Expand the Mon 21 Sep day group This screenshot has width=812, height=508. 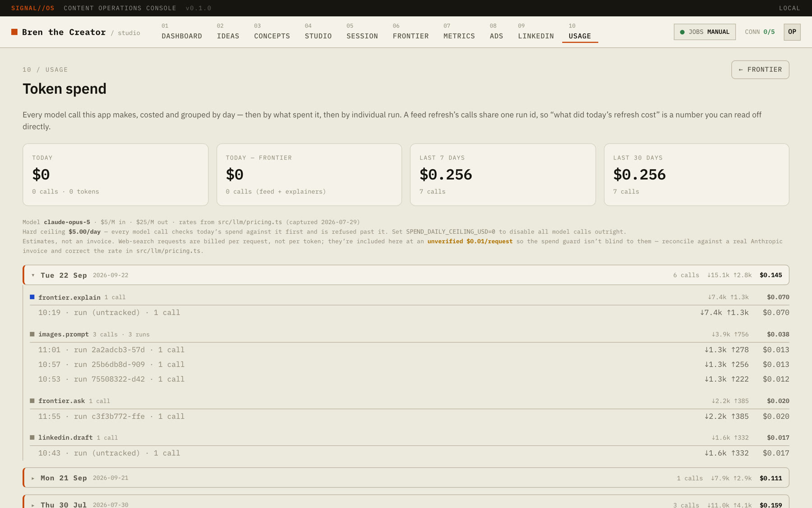[406, 478]
